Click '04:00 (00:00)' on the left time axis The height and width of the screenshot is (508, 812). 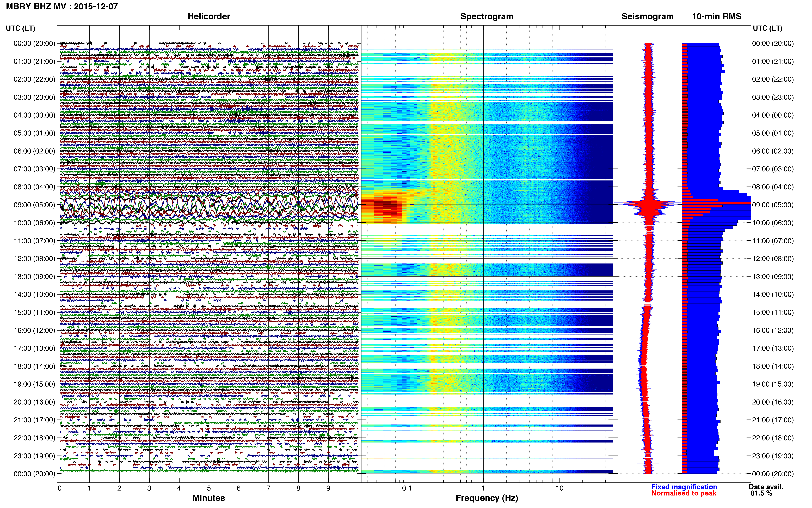click(34, 115)
